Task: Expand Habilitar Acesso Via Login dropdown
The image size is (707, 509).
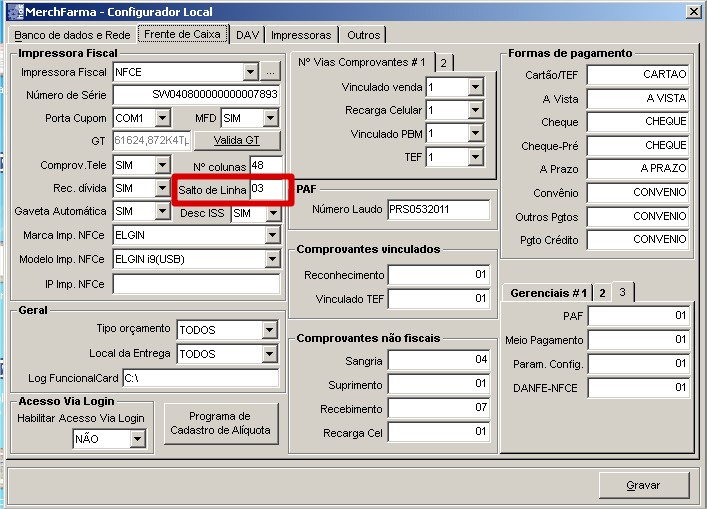Action: coord(138,438)
